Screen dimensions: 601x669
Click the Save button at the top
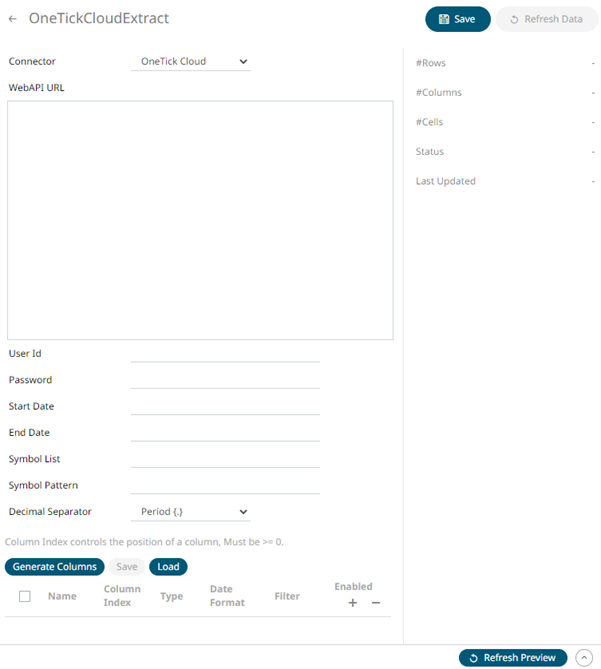(x=458, y=19)
